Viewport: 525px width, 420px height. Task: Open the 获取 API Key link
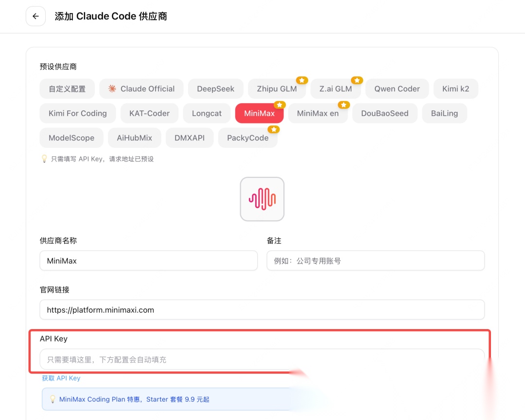tap(61, 378)
